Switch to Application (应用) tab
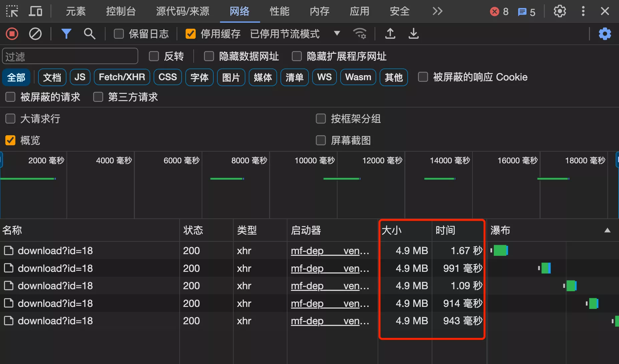Viewport: 619px width, 364px height. (360, 11)
